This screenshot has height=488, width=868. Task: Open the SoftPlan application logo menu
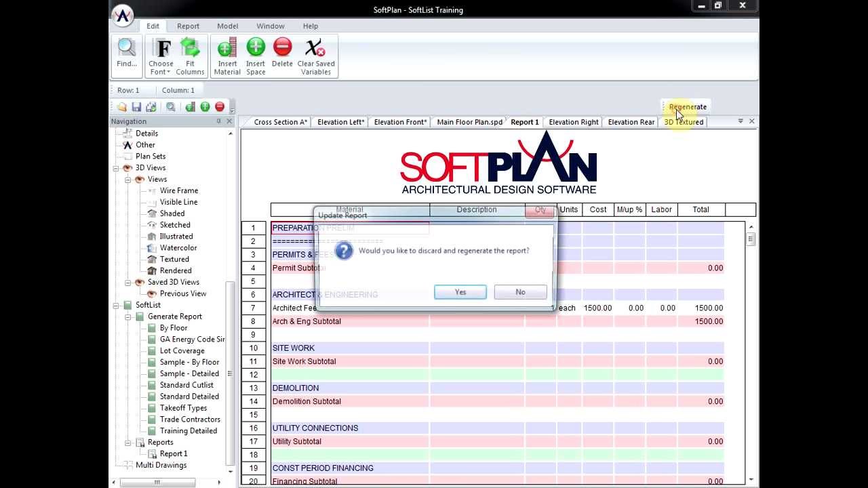coord(123,15)
